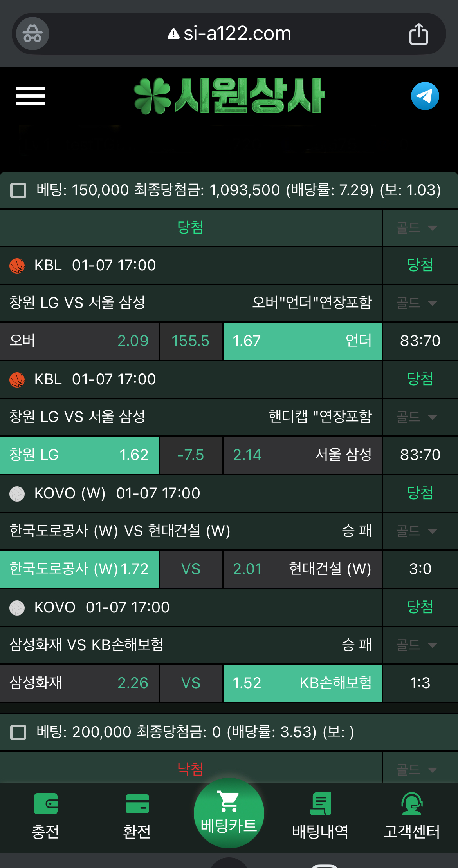Expand the 골드 dropdown beside KBL handicap match

point(418,417)
